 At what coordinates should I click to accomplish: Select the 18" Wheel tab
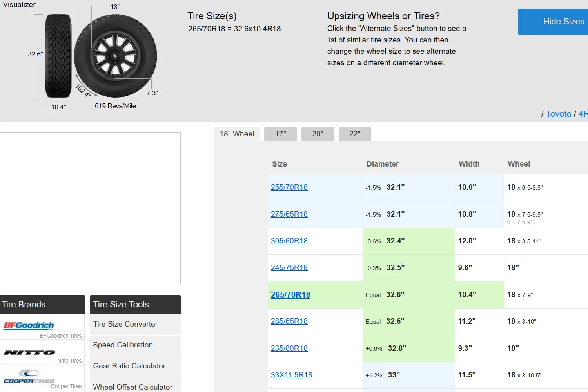[x=237, y=134]
